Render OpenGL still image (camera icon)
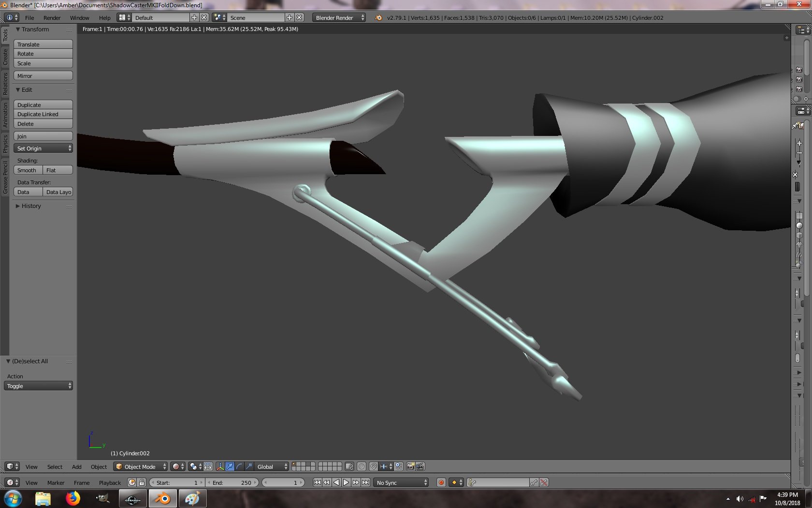812x508 pixels. [411, 466]
